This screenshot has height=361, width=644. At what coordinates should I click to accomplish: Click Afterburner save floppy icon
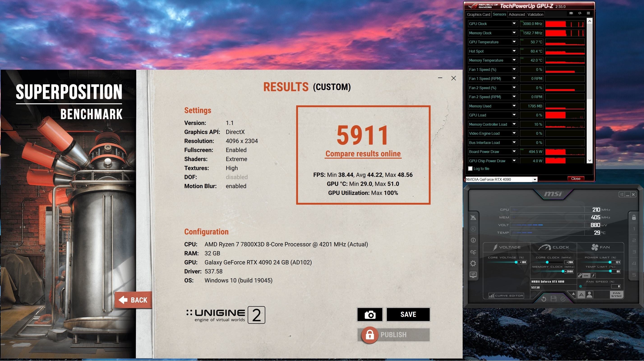point(554,299)
